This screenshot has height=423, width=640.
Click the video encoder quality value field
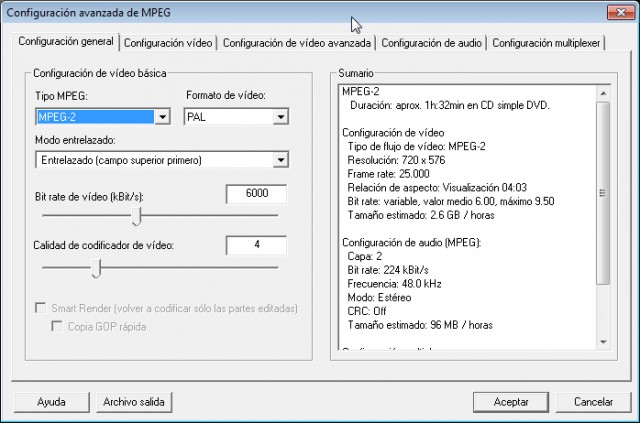256,245
